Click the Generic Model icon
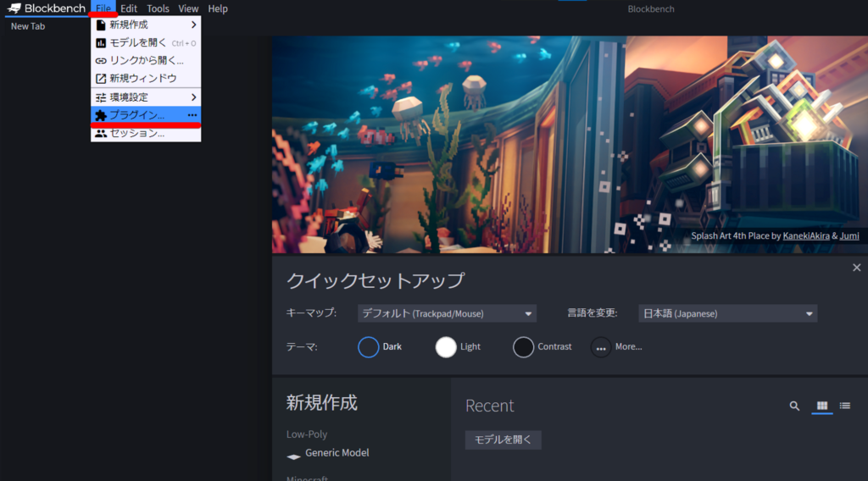The width and height of the screenshot is (868, 481). 293,455
